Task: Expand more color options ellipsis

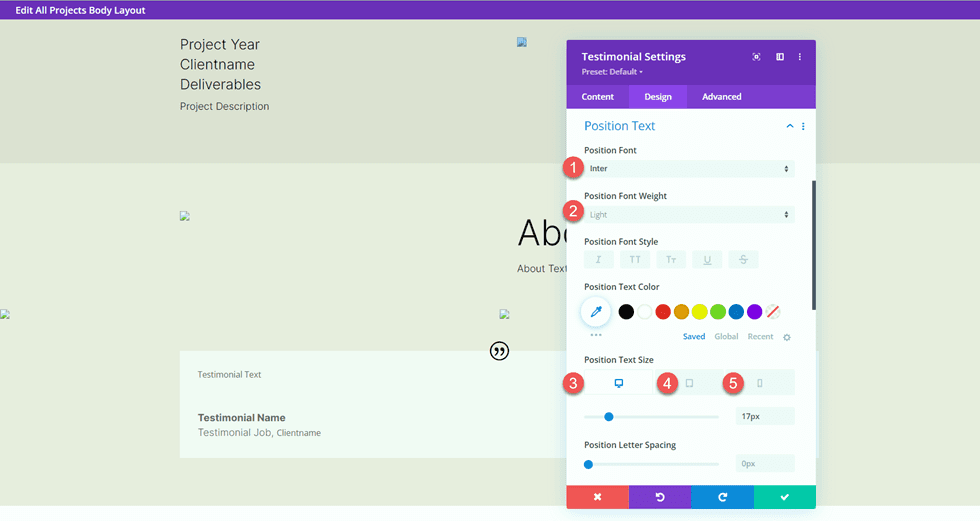Action: [x=596, y=335]
